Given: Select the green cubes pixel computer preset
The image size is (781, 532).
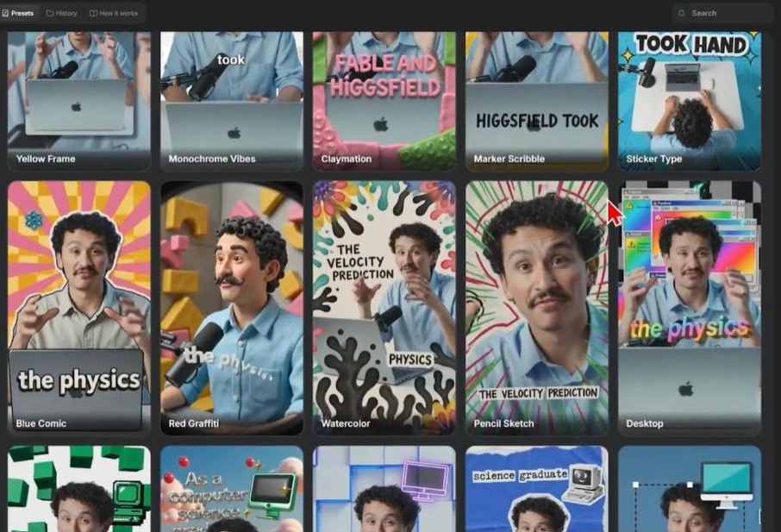Looking at the screenshot, I should point(78,489).
